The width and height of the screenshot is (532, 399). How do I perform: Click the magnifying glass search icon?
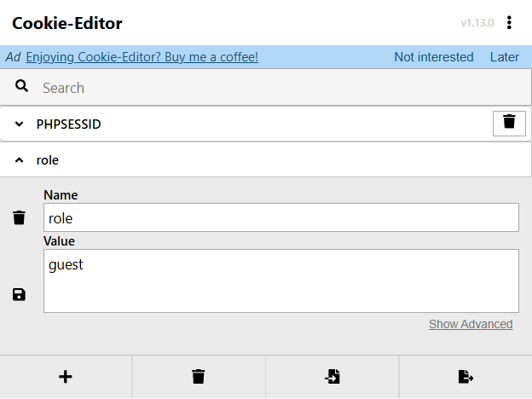click(21, 86)
